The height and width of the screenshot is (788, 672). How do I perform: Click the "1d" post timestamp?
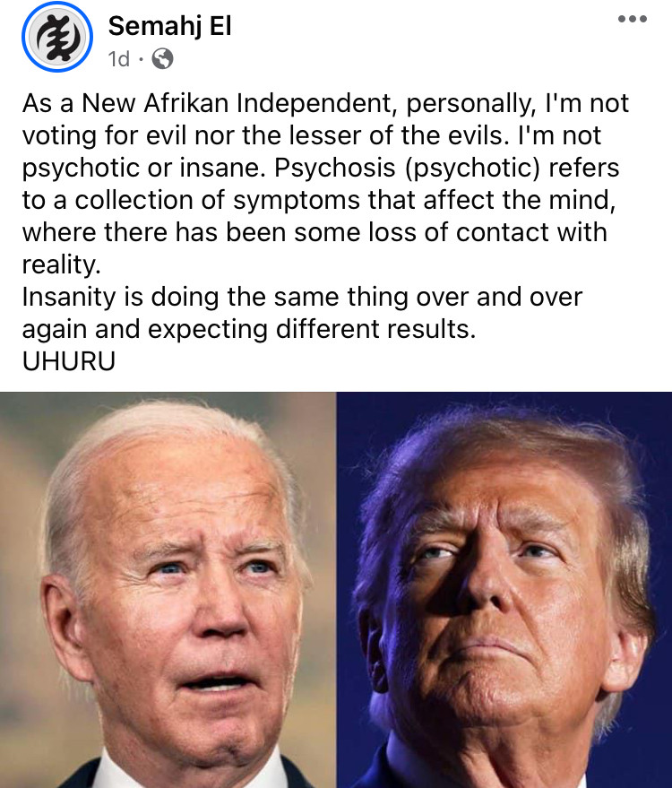tap(119, 59)
